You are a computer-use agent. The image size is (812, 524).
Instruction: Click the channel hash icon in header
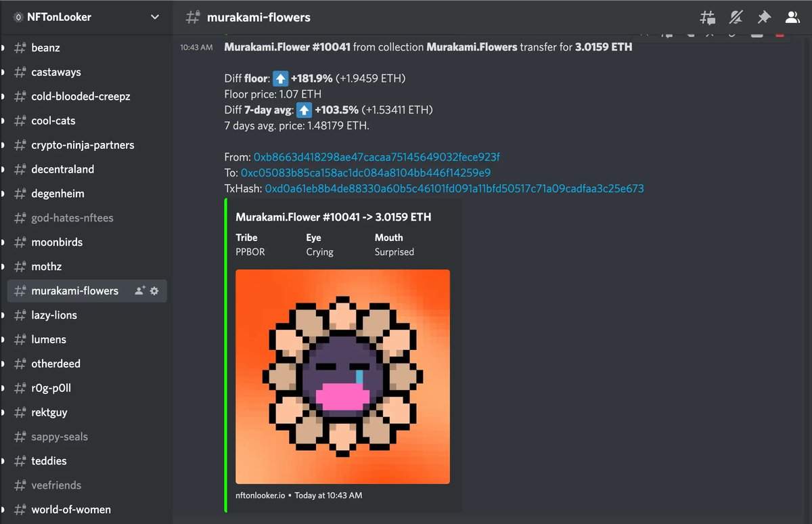point(193,18)
